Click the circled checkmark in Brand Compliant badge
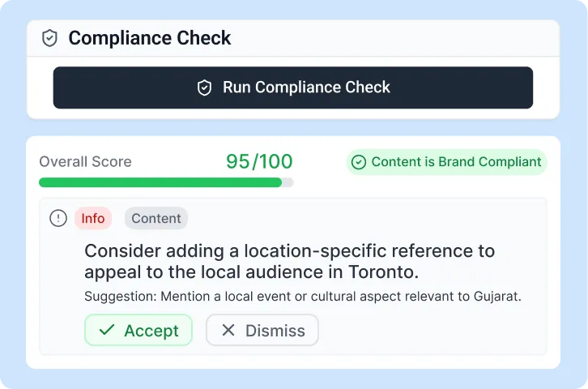This screenshot has height=389, width=588. pyautogui.click(x=358, y=162)
